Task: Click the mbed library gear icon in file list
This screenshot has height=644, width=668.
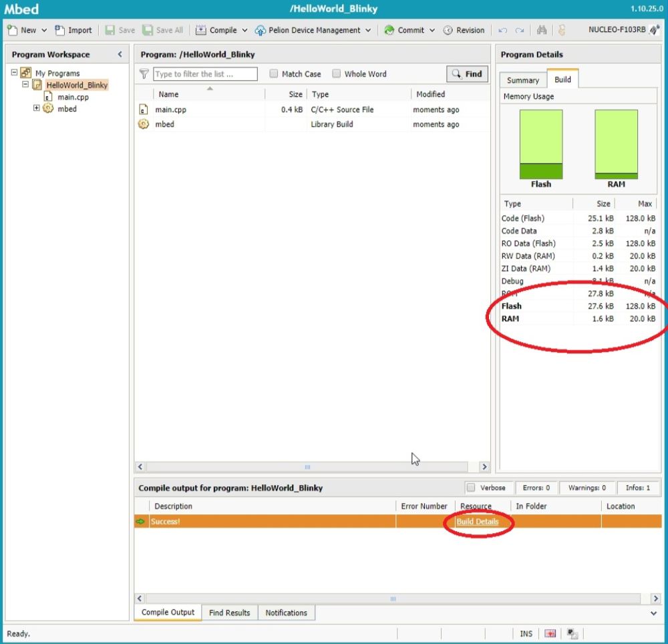Action: 144,124
